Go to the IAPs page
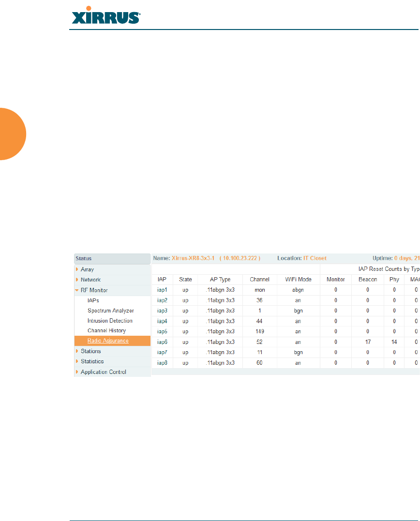This screenshot has height=521, width=420. [x=93, y=300]
